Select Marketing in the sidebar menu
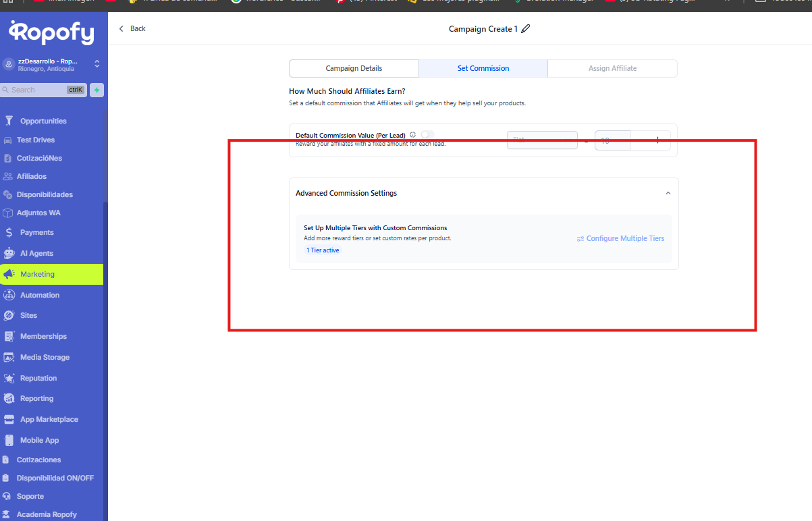The image size is (812, 521). [x=51, y=274]
